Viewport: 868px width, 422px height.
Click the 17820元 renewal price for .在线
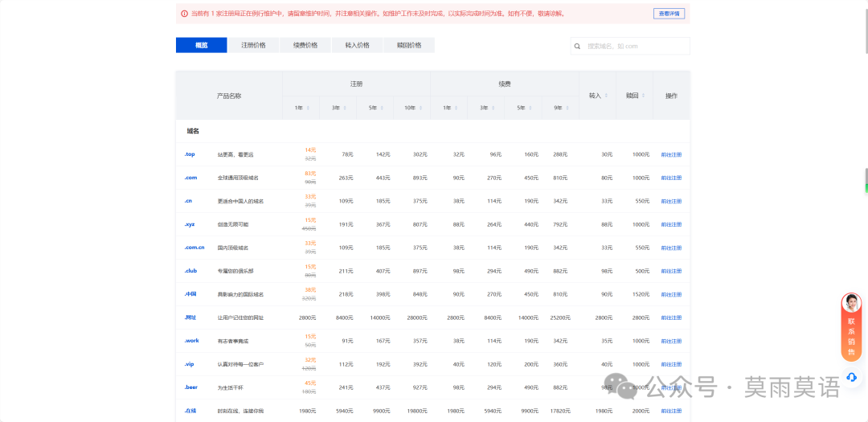(x=559, y=411)
